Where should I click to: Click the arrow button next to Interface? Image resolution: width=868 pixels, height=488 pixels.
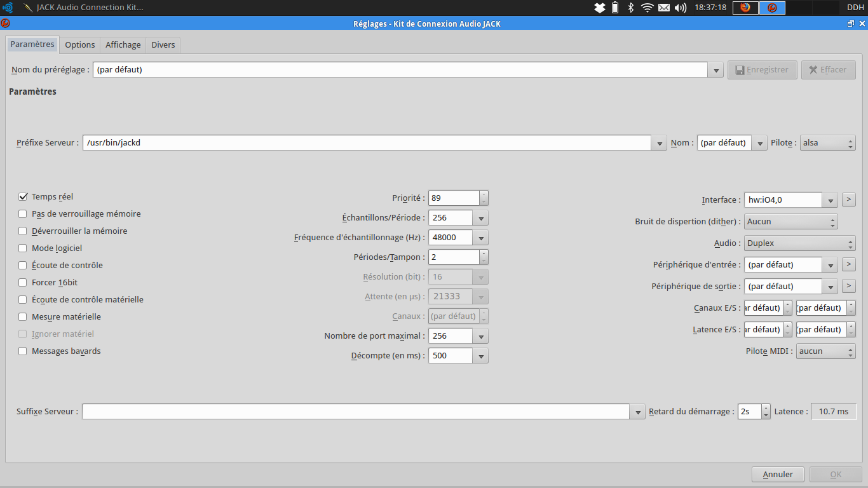[848, 200]
